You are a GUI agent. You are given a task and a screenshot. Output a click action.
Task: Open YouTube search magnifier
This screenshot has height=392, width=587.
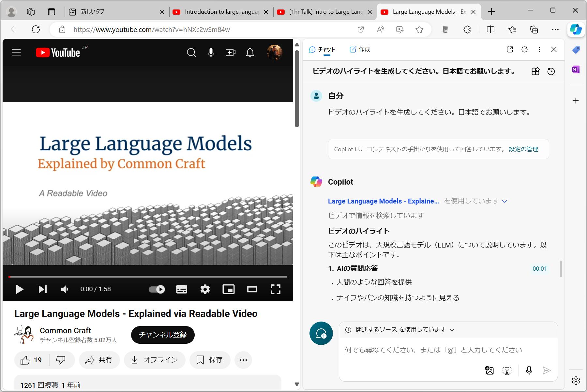click(x=191, y=53)
